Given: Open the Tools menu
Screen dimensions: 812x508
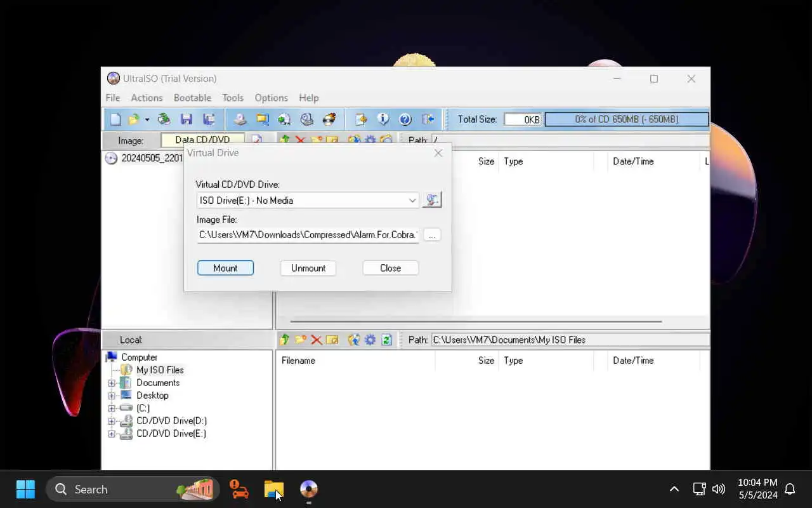Looking at the screenshot, I should (233, 98).
